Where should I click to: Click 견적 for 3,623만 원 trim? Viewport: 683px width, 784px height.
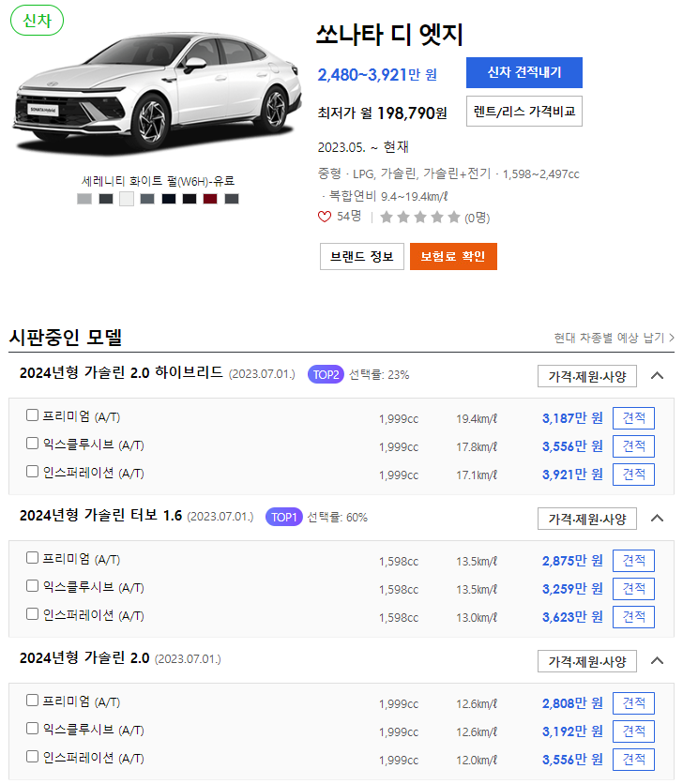tap(633, 616)
